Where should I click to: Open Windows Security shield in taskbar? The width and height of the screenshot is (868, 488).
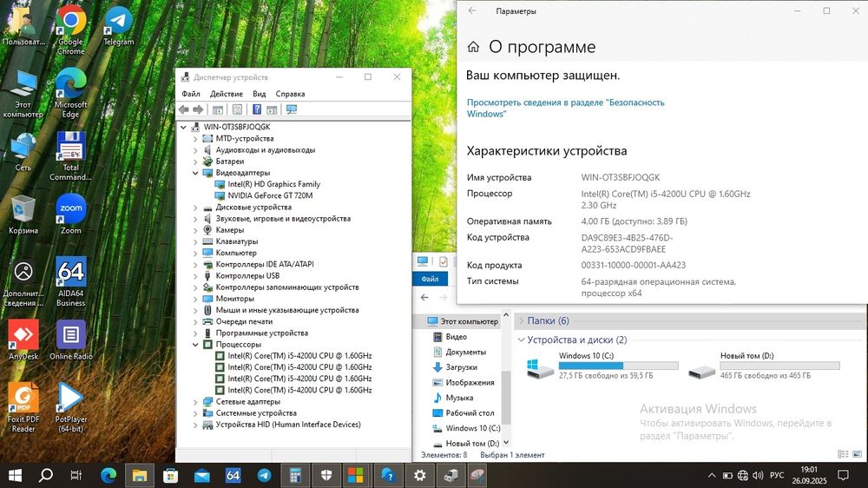326,475
